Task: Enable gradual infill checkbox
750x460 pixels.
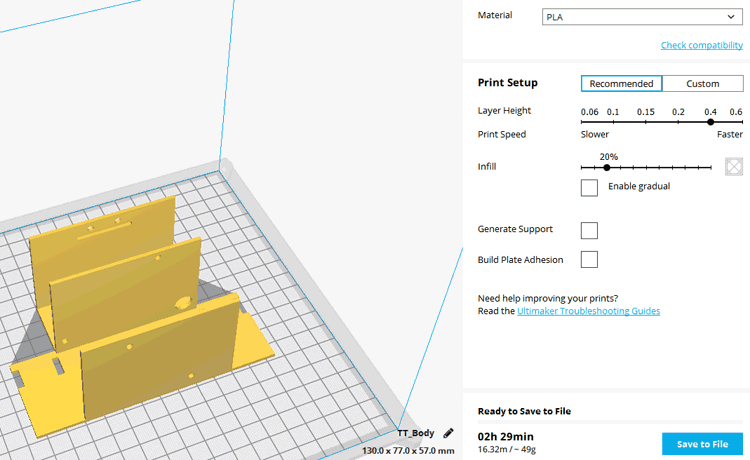Action: [x=589, y=187]
